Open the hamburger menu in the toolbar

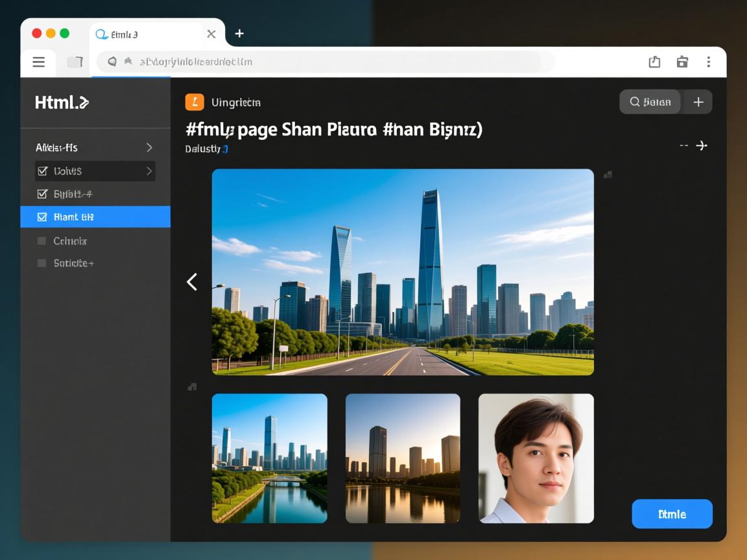[x=39, y=62]
